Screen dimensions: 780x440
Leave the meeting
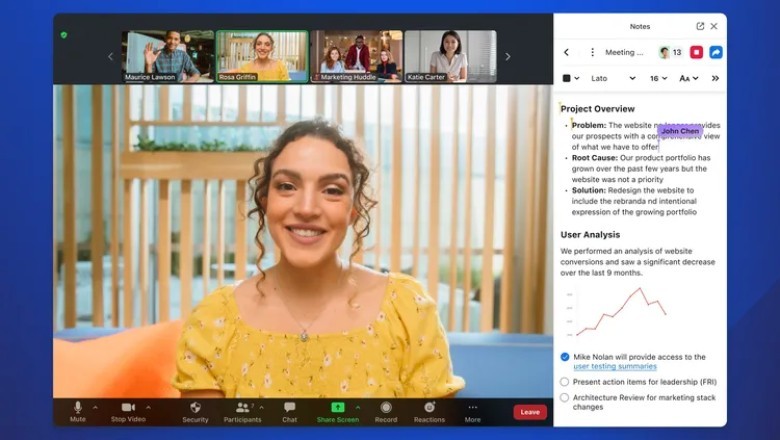[x=530, y=412]
